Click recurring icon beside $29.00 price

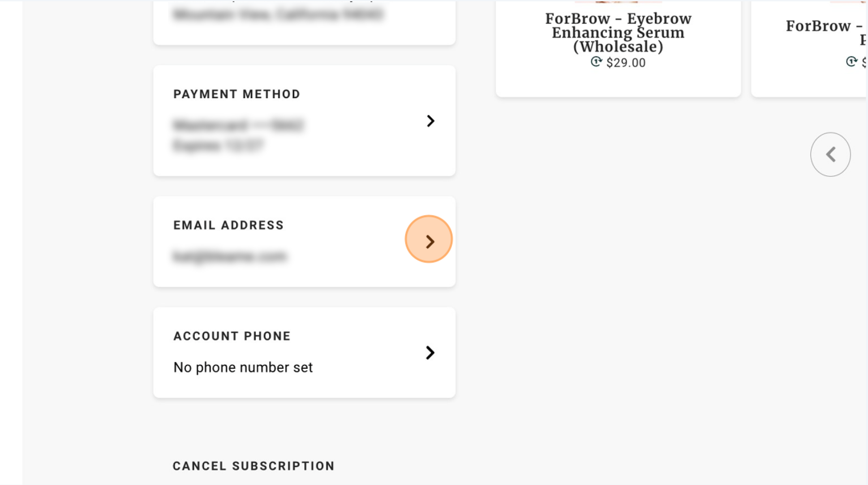click(596, 62)
